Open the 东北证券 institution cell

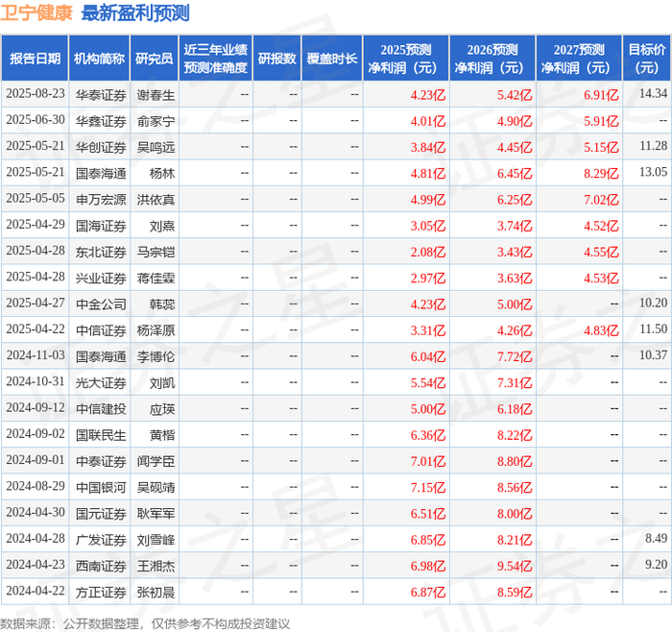101,252
